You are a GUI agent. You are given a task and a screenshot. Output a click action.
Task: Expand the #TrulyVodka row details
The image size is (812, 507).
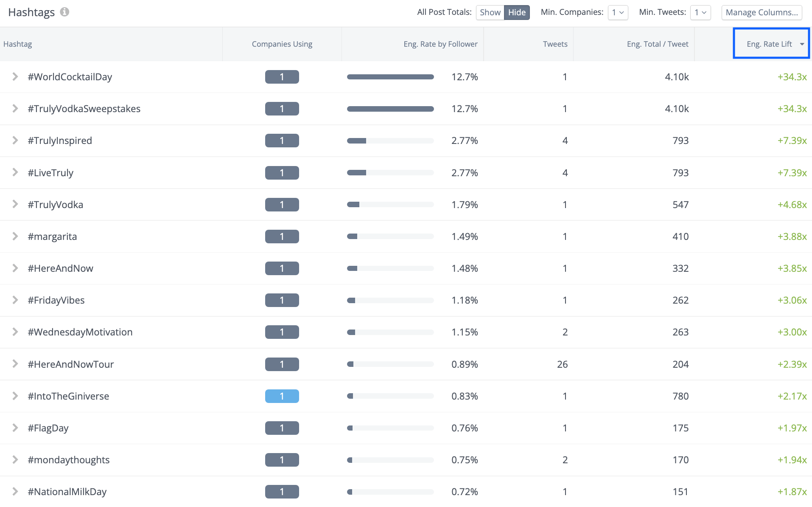click(x=15, y=204)
